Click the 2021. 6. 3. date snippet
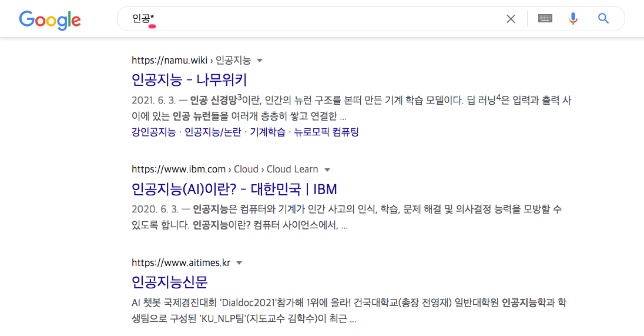The width and height of the screenshot is (644, 336). 153,101
